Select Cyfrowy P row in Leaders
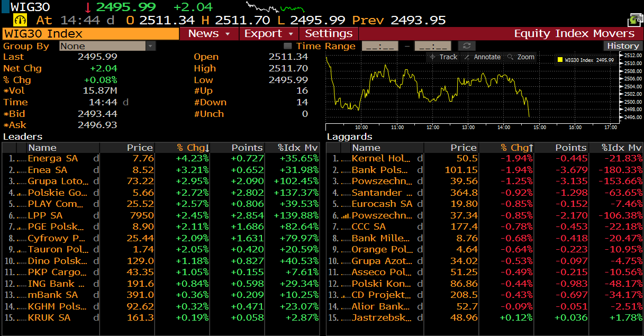 pos(161,239)
